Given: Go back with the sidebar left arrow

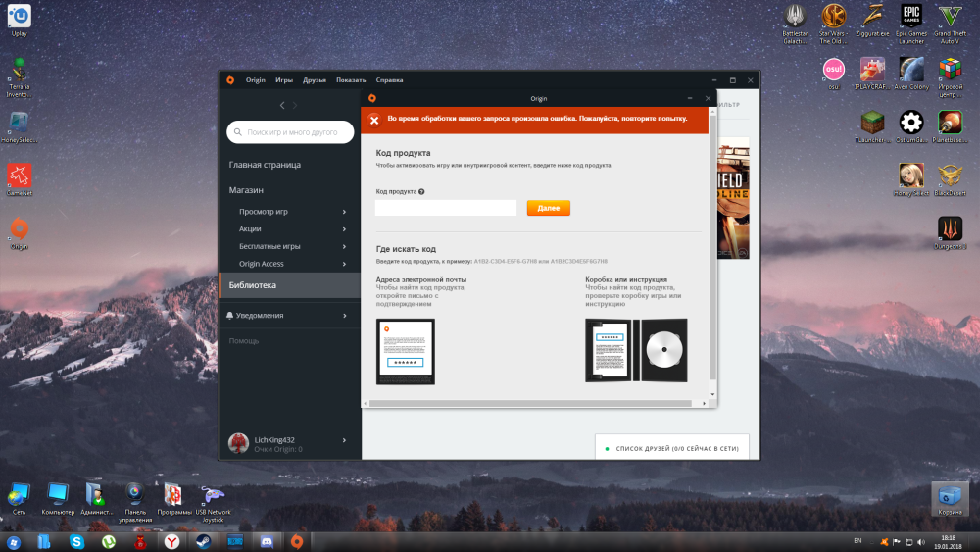Looking at the screenshot, I should [x=282, y=105].
